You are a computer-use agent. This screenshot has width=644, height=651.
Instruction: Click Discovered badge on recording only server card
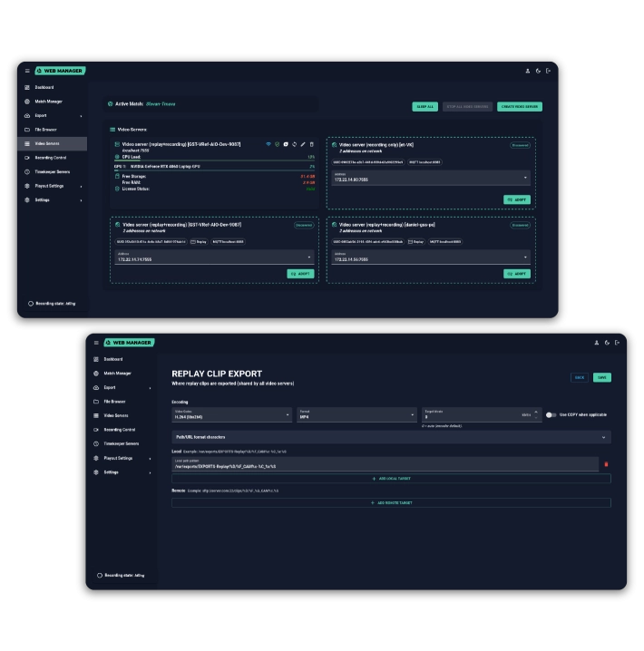(520, 145)
